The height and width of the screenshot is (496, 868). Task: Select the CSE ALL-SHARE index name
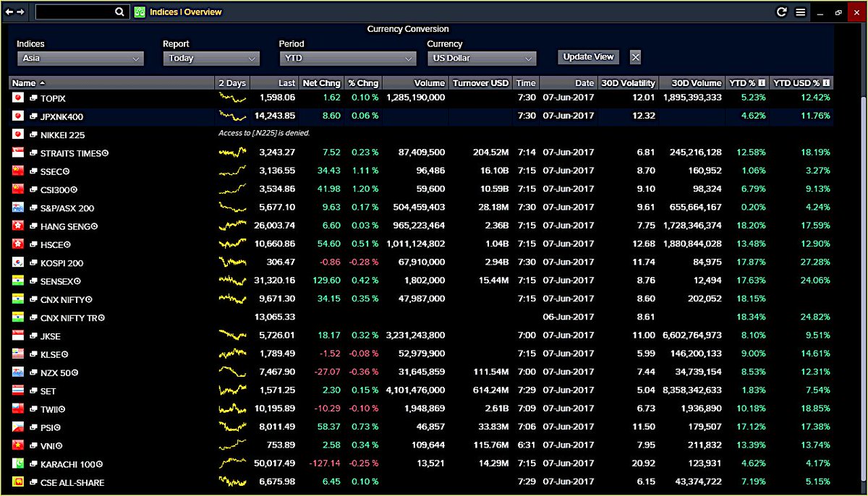[72, 482]
